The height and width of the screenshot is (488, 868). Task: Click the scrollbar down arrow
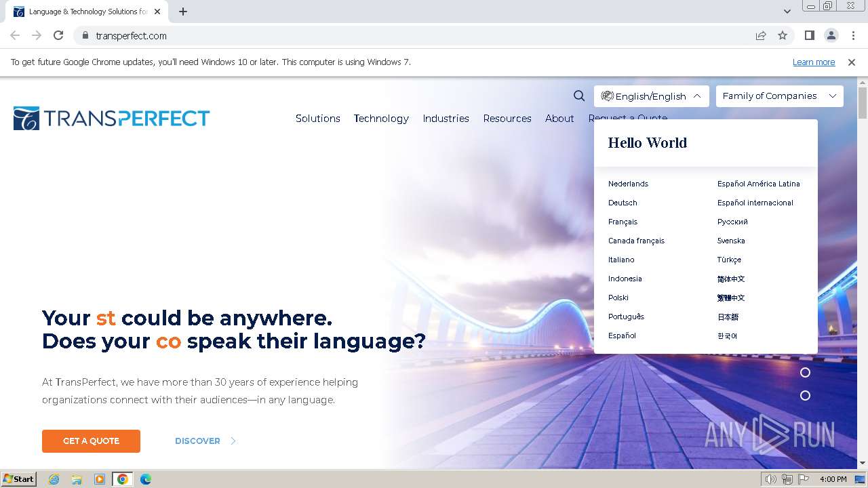click(x=863, y=464)
